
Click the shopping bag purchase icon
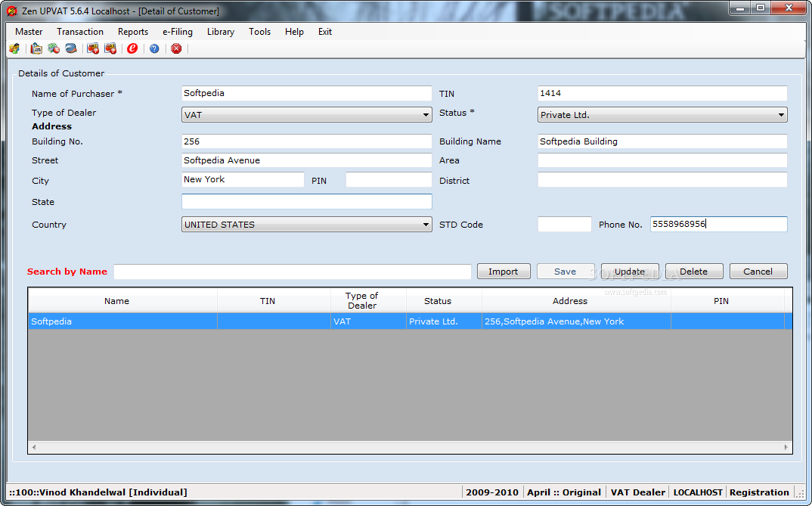36,48
